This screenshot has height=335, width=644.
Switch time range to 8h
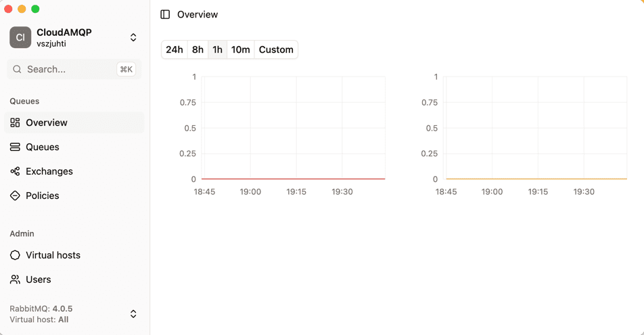point(198,49)
